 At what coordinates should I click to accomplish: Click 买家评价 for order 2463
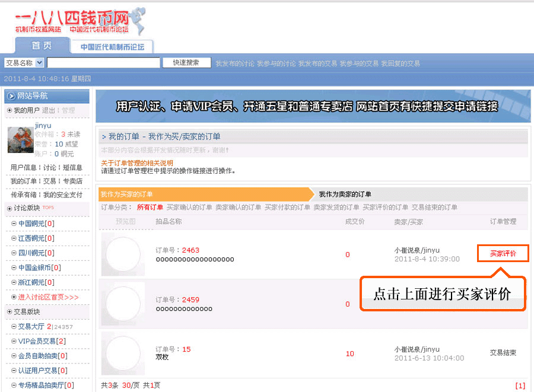503,254
